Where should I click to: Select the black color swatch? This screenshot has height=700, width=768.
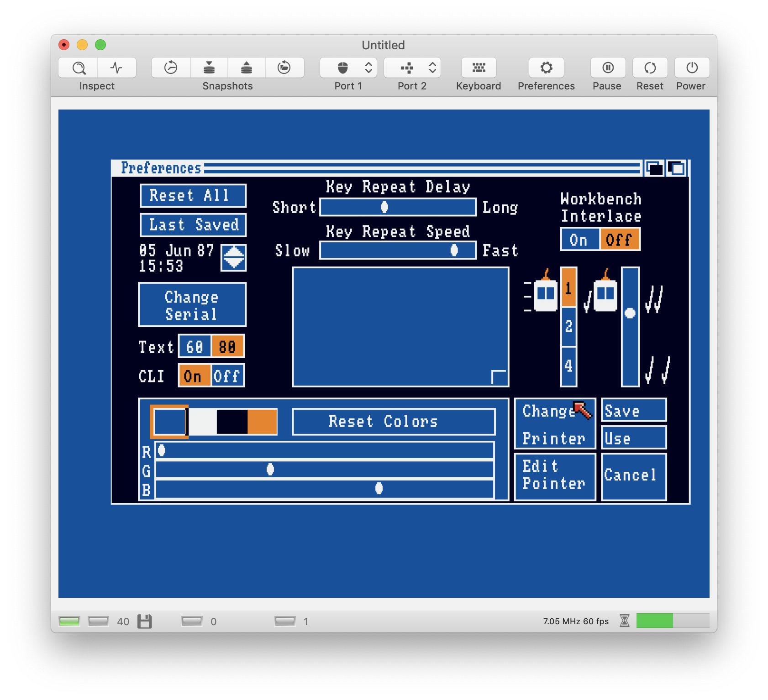[232, 422]
